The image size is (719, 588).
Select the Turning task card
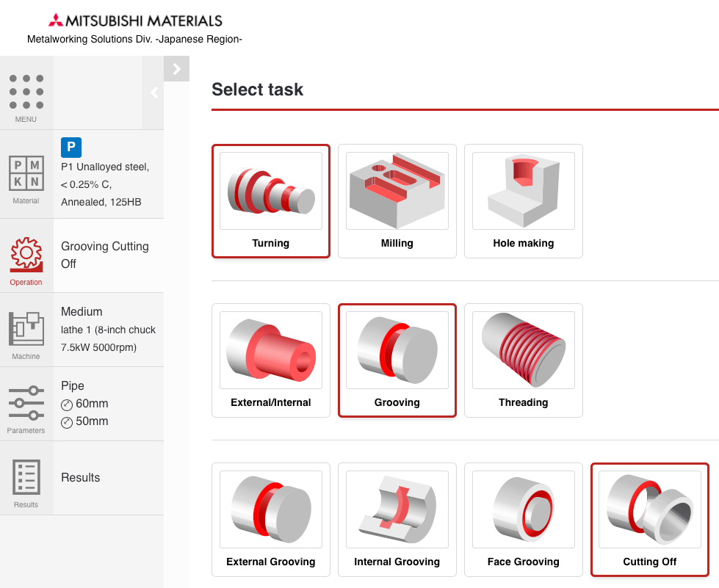click(x=270, y=201)
